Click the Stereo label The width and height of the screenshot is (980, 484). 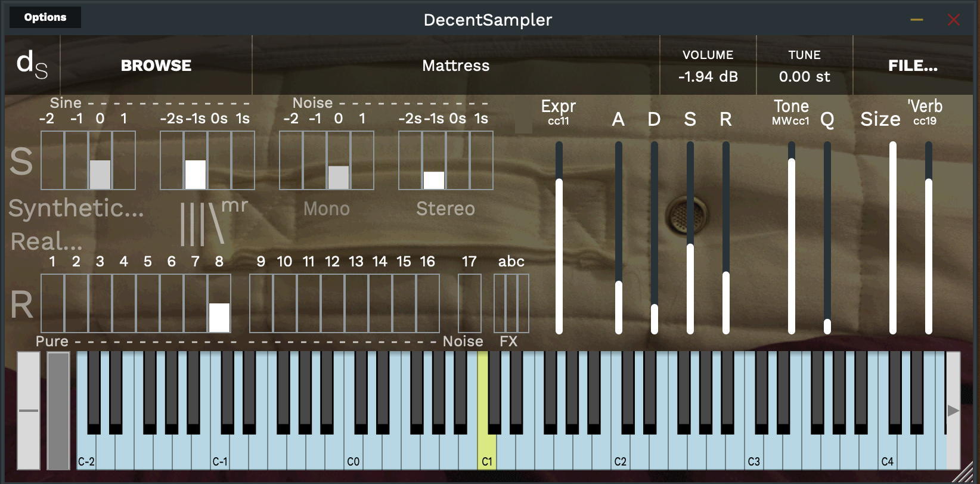point(446,209)
